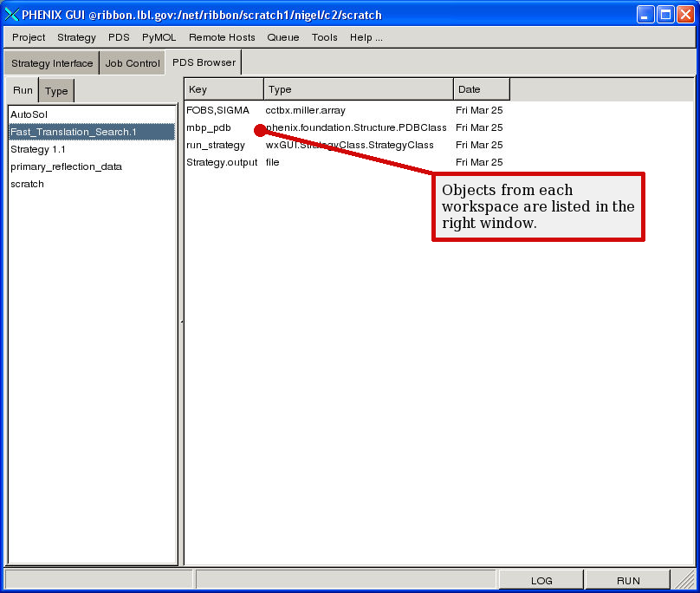
Task: Select the Strategy 1.1 workspace
Action: (38, 149)
